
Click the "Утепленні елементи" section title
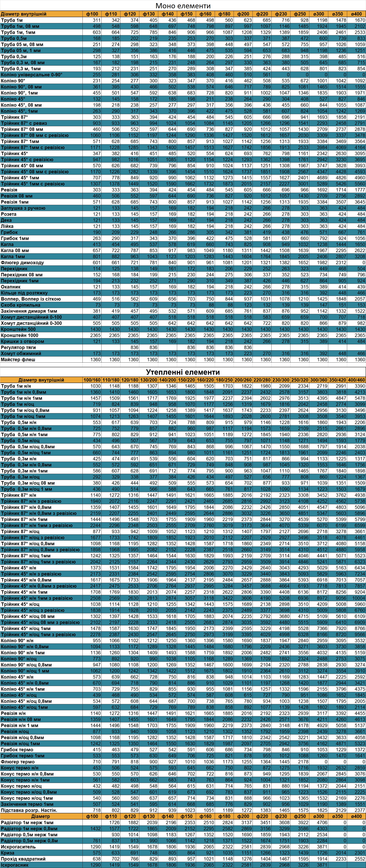click(183, 372)
